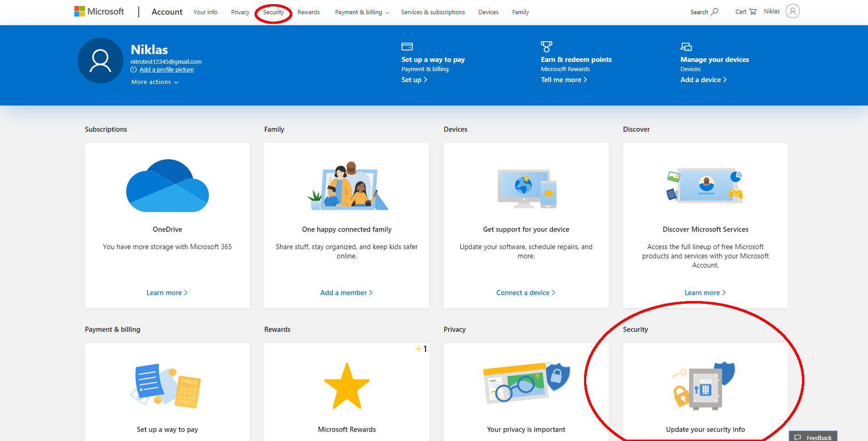The width and height of the screenshot is (868, 441).
Task: Click the rewards medal icon
Action: (x=546, y=46)
